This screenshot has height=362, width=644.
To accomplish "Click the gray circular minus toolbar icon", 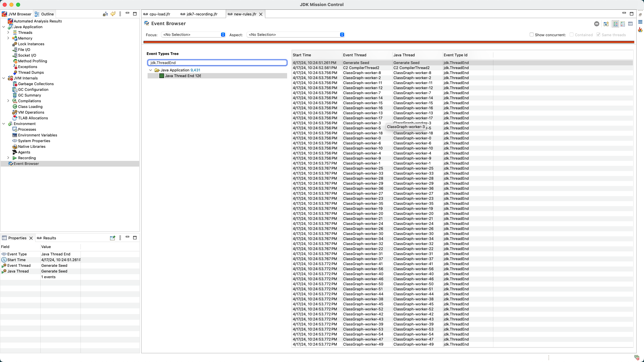I will [x=597, y=24].
